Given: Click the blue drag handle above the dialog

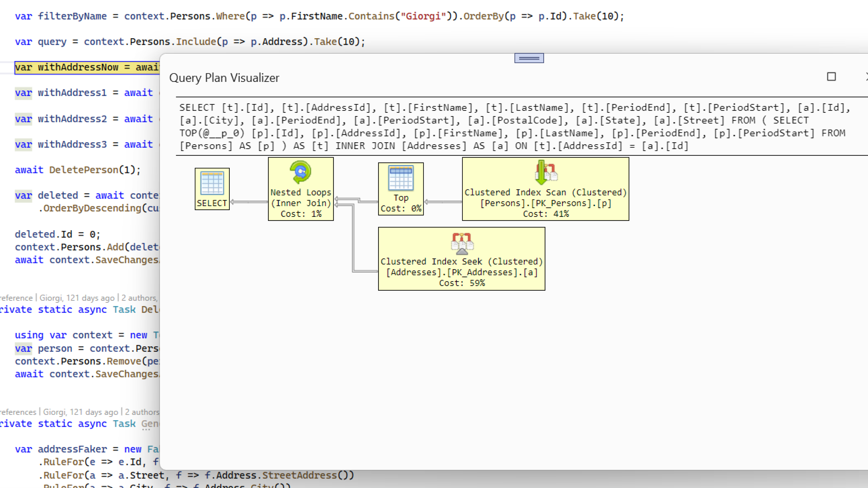Looking at the screenshot, I should [529, 58].
